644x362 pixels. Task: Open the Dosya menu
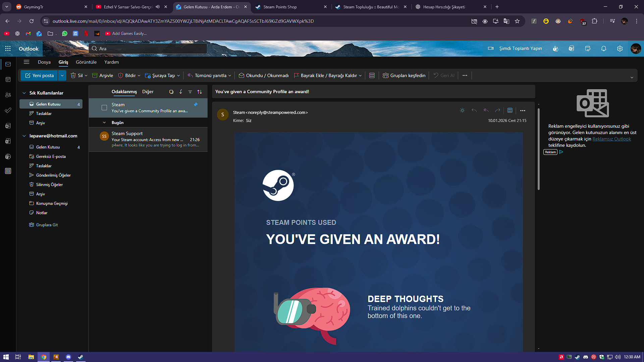[x=44, y=62]
